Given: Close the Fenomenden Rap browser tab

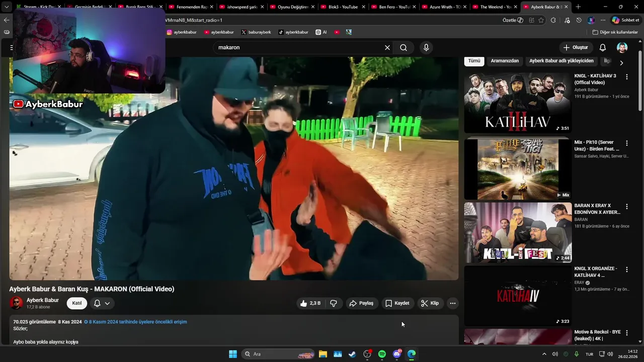Looking at the screenshot, I should (211, 7).
